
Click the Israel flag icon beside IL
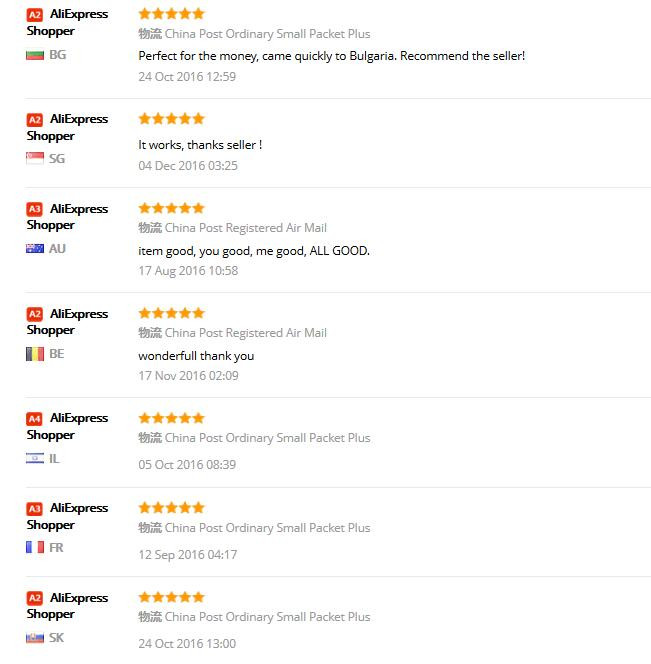[x=35, y=458]
